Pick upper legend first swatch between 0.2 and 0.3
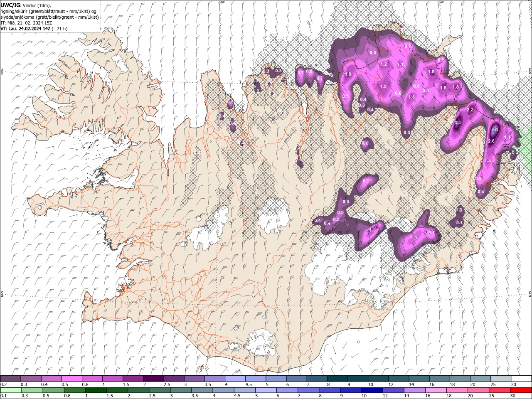 (10, 379)
